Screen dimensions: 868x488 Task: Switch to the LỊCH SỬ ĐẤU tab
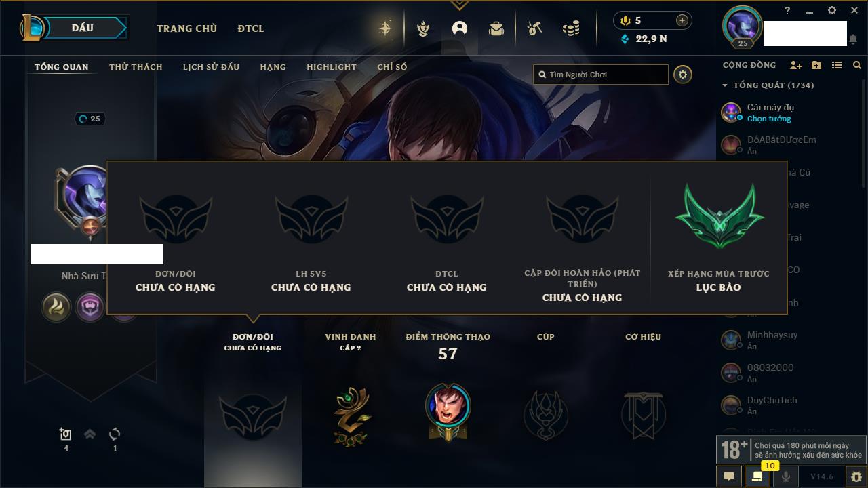pyautogui.click(x=211, y=67)
